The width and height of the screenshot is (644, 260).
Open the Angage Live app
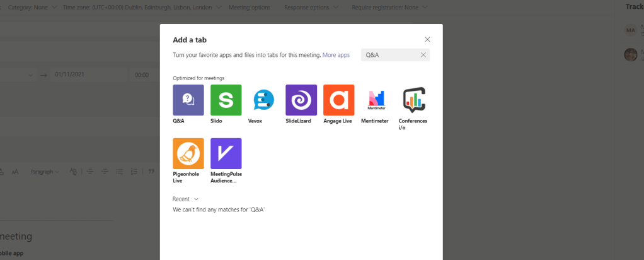[339, 100]
